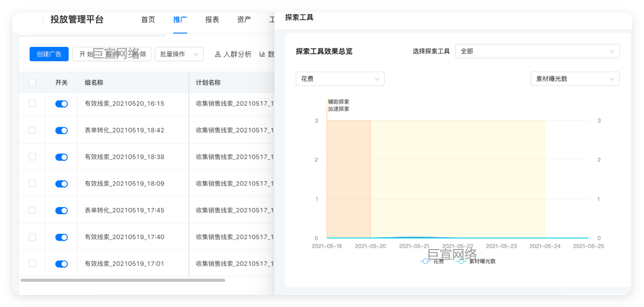Open the 批量操作 button

[179, 54]
